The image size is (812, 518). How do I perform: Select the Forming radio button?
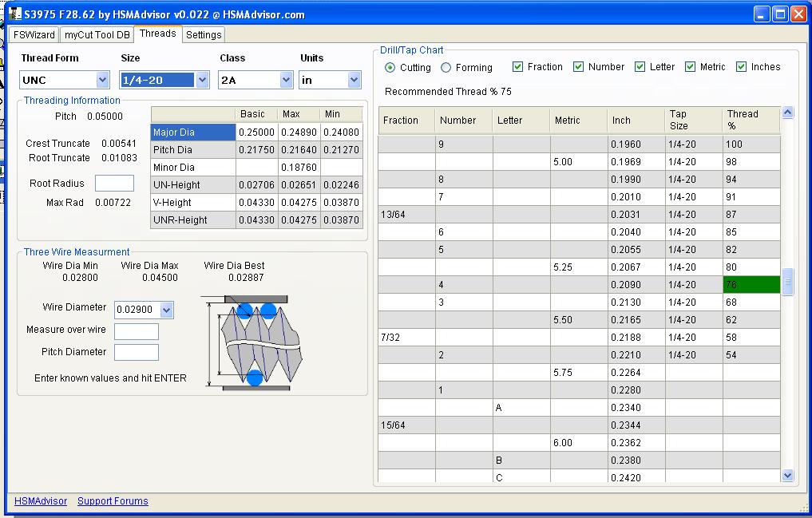click(x=446, y=68)
